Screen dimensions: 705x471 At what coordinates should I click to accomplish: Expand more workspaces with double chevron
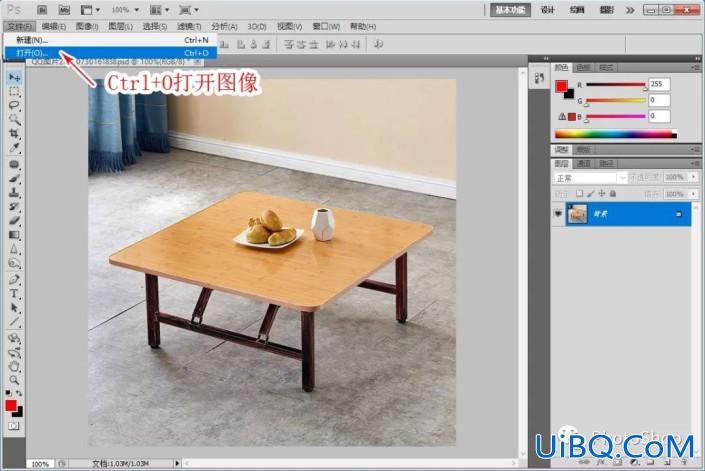pyautogui.click(x=630, y=10)
